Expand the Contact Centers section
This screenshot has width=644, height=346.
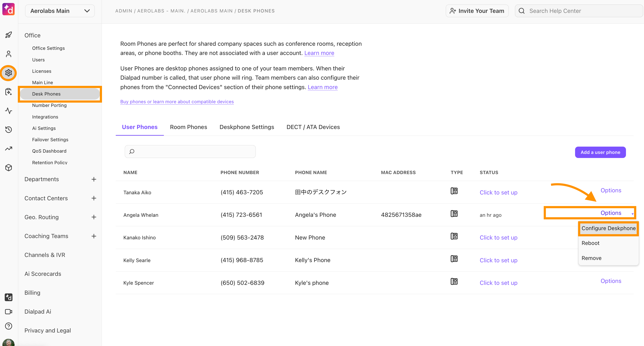[x=94, y=198]
